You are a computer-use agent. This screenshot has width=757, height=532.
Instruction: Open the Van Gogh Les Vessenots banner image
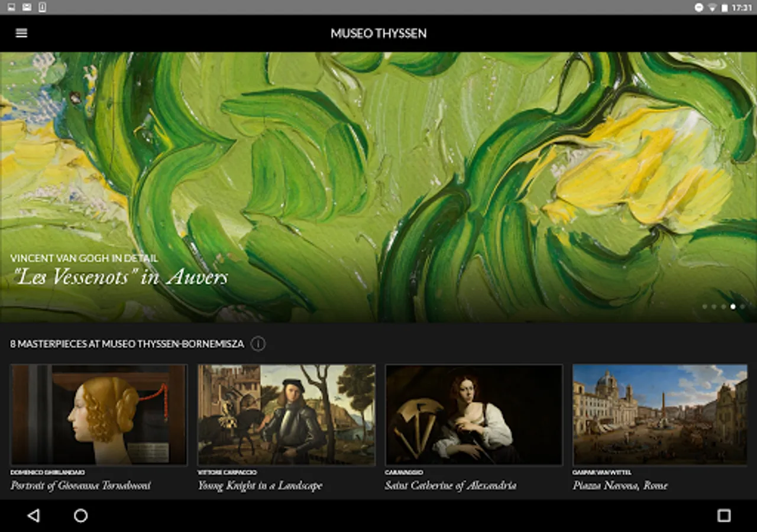[x=378, y=187]
